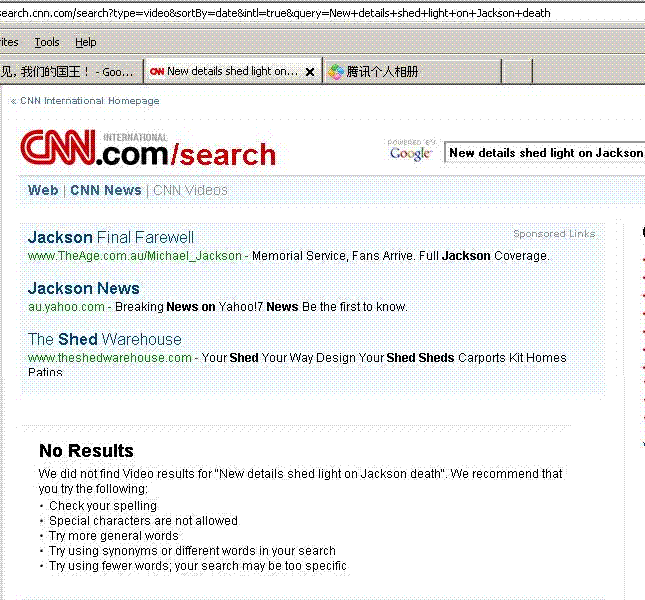Select the CNN Videos results filter

[190, 190]
